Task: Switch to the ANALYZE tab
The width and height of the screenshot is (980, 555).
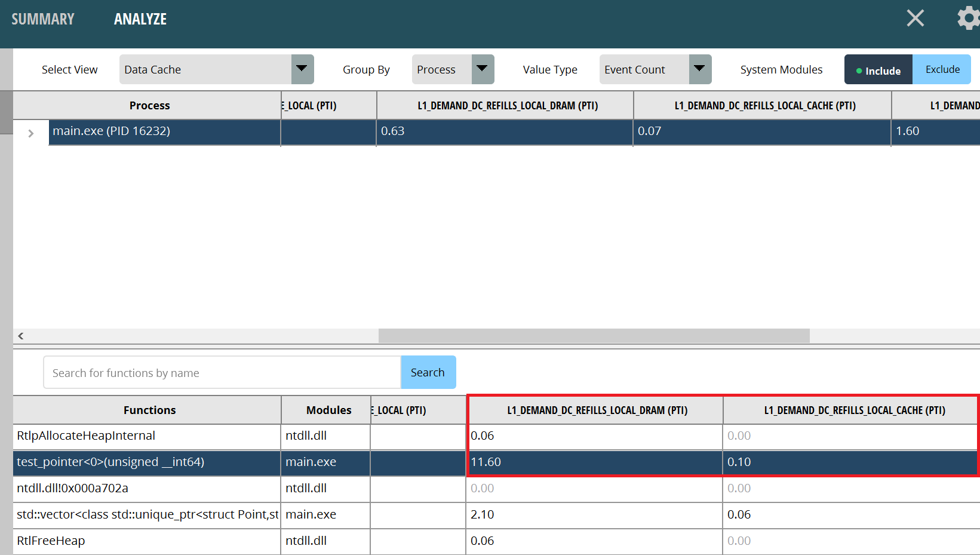Action: [140, 19]
